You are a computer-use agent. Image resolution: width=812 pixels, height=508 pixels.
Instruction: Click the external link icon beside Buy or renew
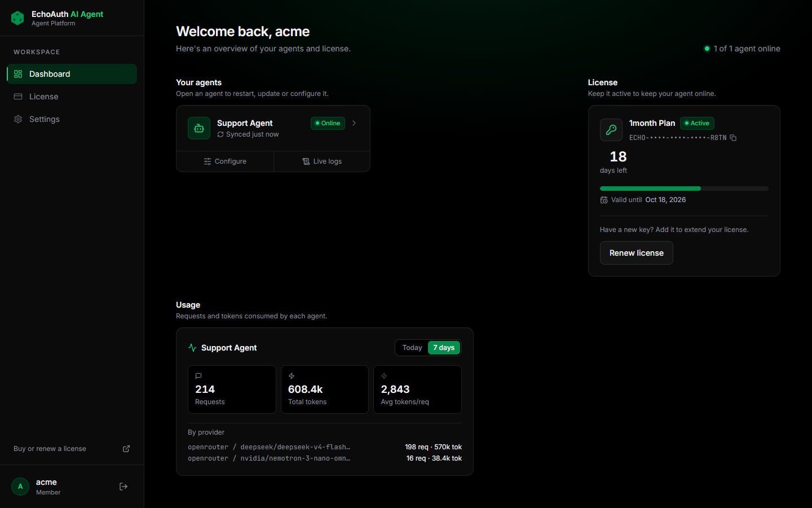pyautogui.click(x=126, y=449)
